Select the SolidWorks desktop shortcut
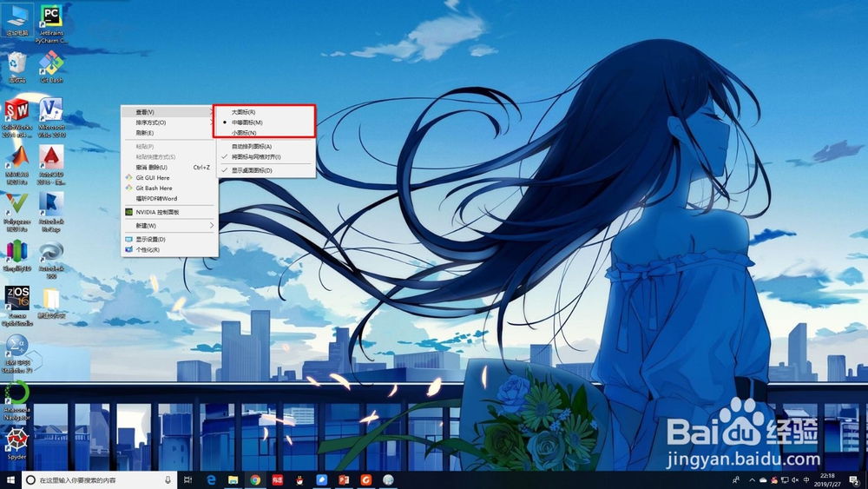The image size is (868, 489). pos(17,118)
